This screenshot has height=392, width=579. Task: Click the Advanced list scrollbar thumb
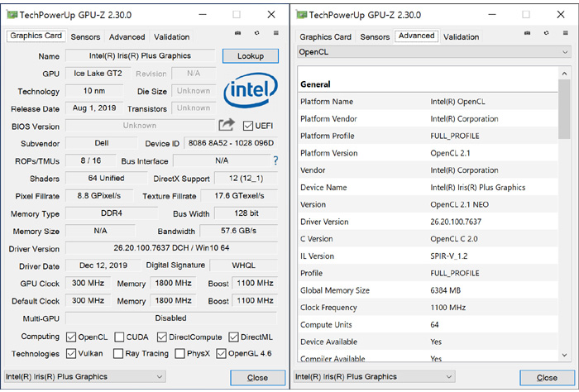tap(564, 109)
